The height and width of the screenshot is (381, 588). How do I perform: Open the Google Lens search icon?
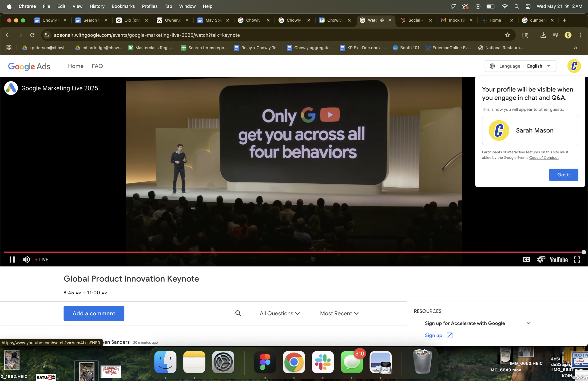click(524, 35)
